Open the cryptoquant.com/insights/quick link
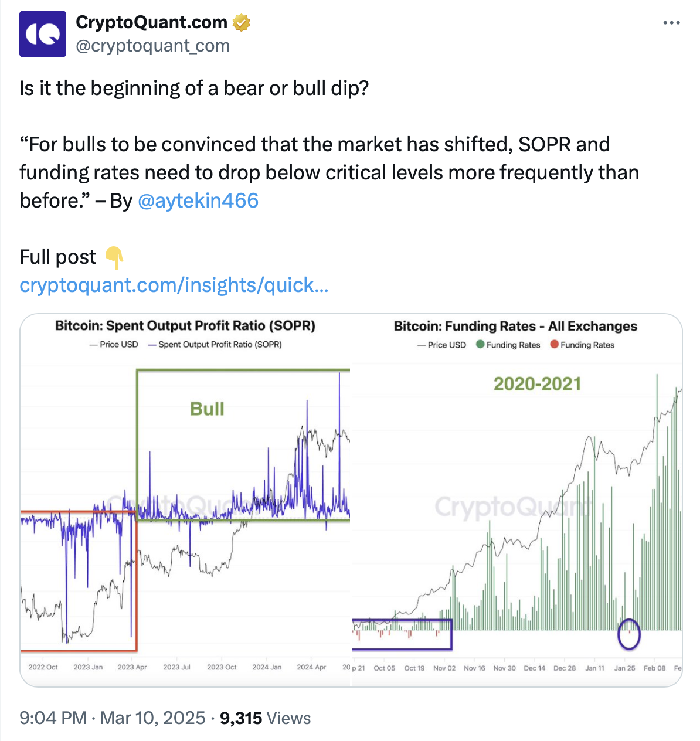Viewport: 700px width, 741px height. coord(174,285)
